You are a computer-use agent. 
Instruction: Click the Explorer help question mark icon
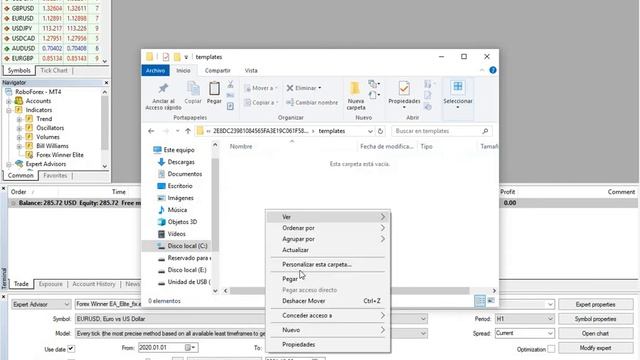click(493, 70)
